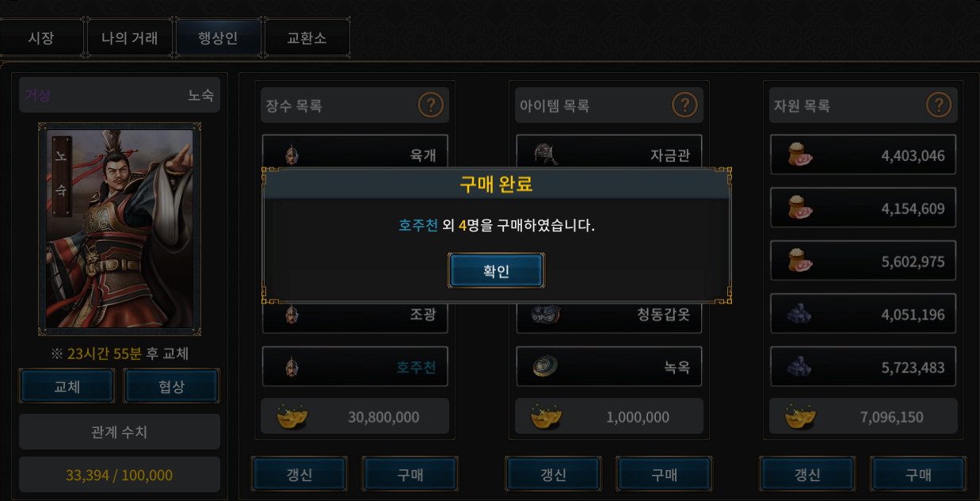The height and width of the screenshot is (501, 980).
Task: Click the 노숙 merchant portrait
Action: point(120,228)
